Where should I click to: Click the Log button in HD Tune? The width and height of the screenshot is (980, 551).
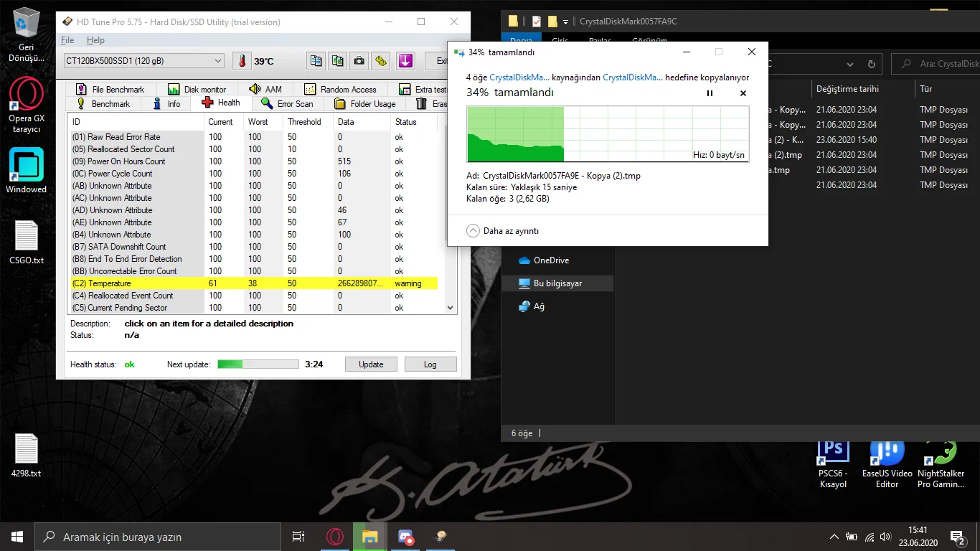[430, 364]
